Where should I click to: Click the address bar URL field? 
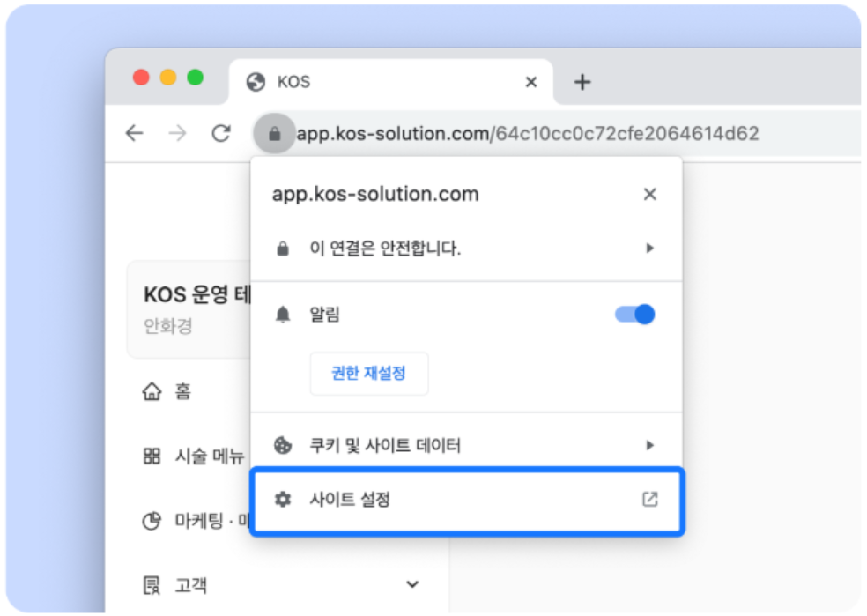(529, 134)
